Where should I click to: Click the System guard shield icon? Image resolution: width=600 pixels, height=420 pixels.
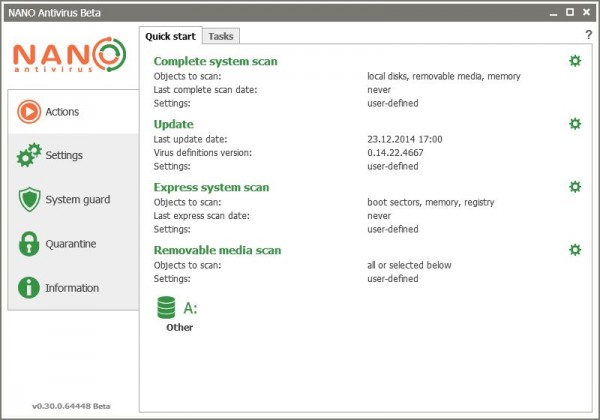click(29, 199)
